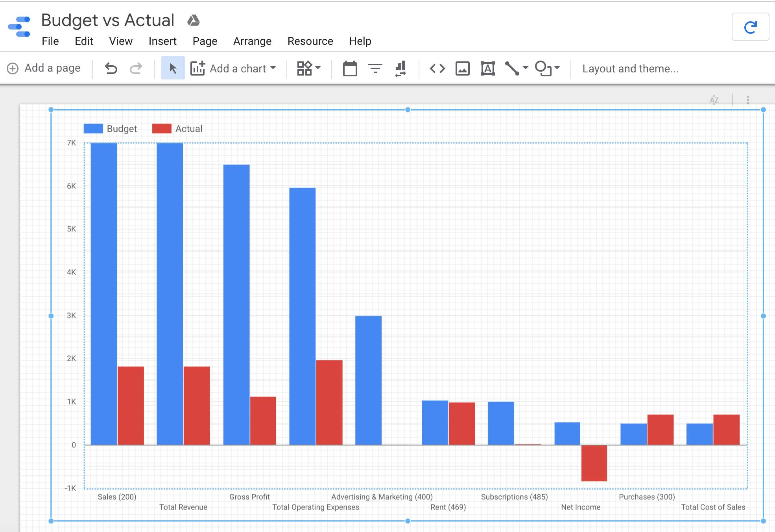Insert a URL embed element
Screen dimensions: 775x532
(x=437, y=68)
